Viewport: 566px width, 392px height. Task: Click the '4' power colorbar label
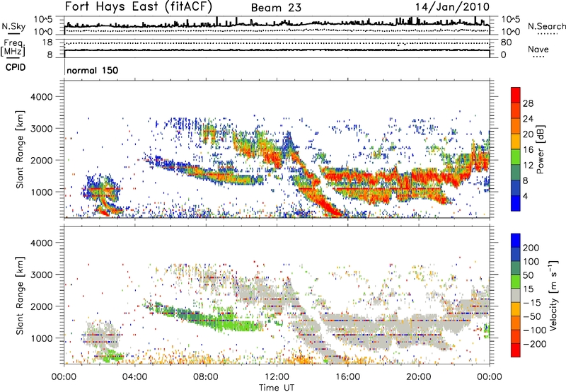pos(526,197)
